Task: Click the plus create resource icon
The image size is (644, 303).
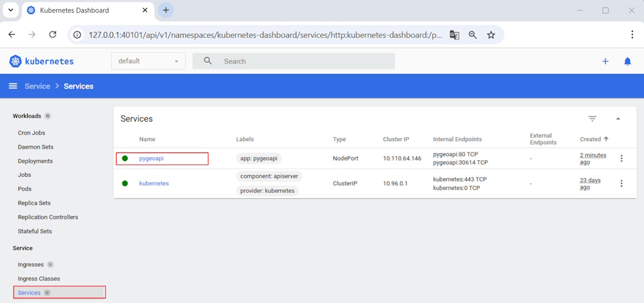Action: 605,61
